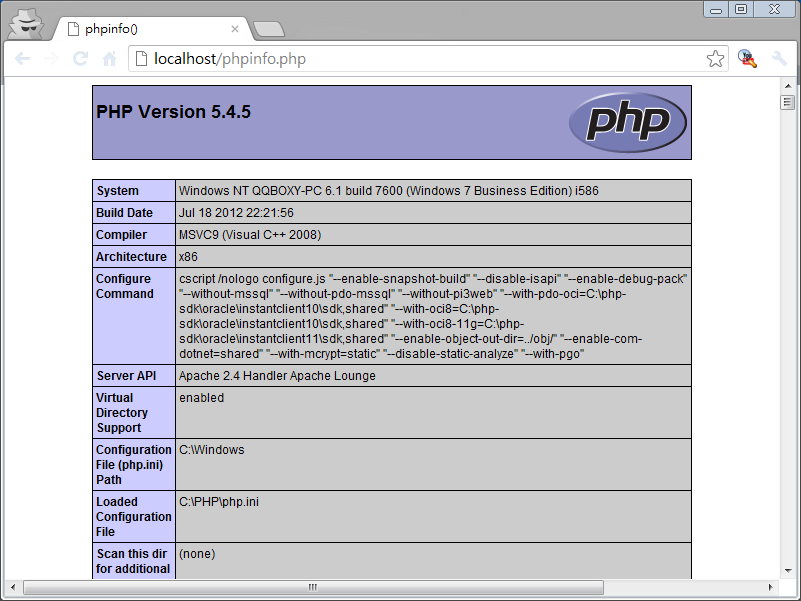Click the Server API label

coord(126,376)
